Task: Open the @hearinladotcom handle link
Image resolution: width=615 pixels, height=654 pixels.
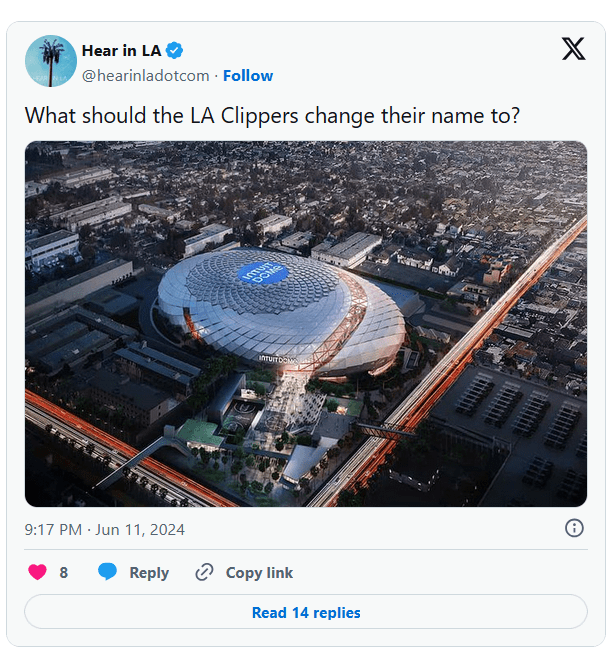Action: pos(145,76)
